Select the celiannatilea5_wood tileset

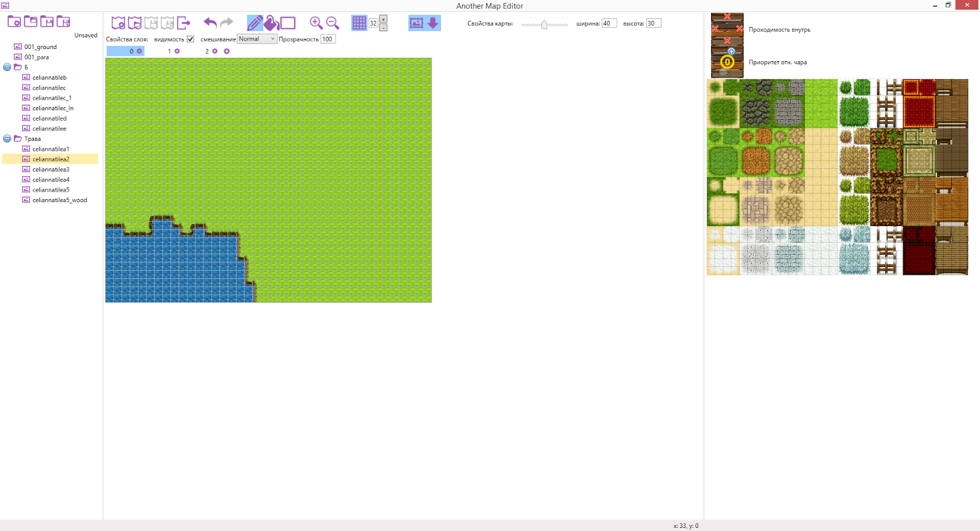(x=60, y=200)
